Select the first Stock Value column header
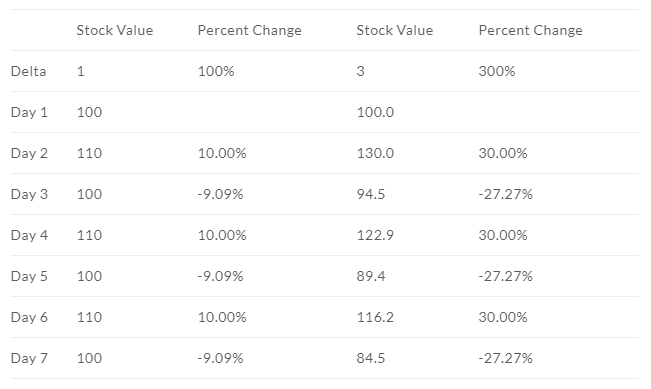The image size is (651, 389). click(x=115, y=30)
